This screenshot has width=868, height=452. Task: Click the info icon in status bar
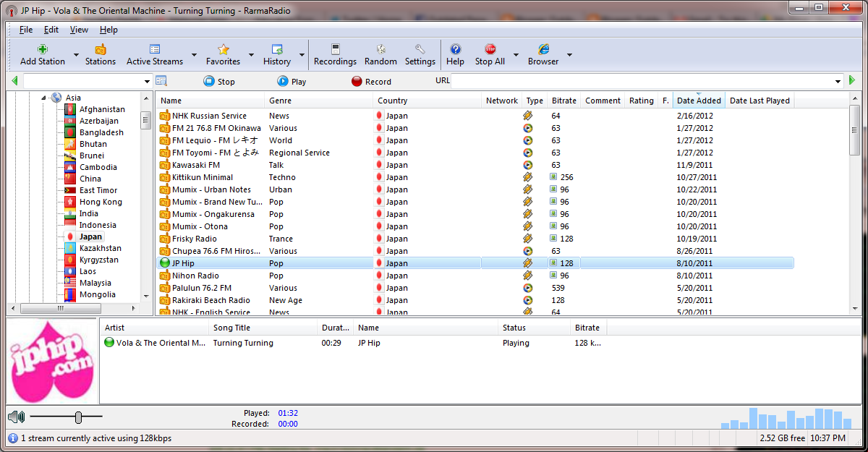coord(13,438)
